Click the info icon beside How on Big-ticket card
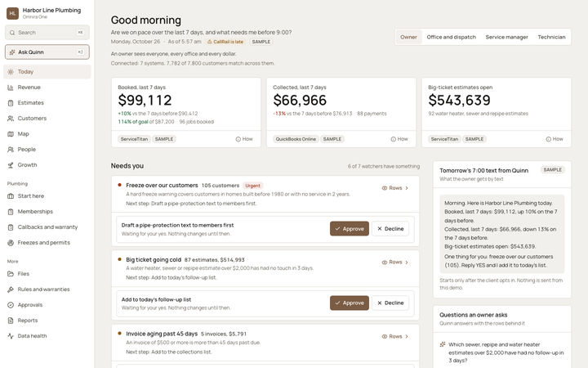 coord(549,139)
